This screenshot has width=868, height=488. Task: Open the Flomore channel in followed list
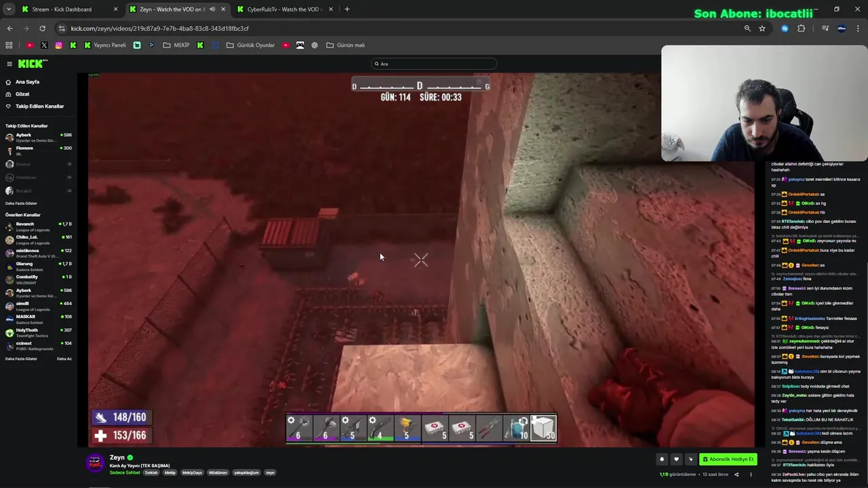[38, 150]
